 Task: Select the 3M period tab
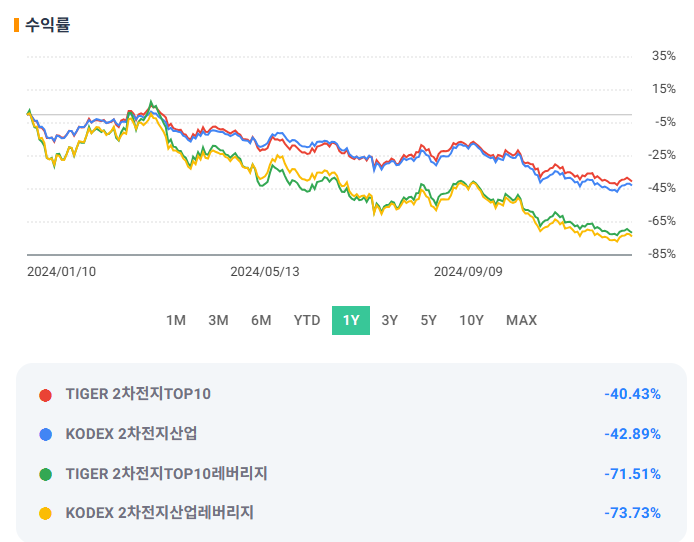[x=218, y=320]
